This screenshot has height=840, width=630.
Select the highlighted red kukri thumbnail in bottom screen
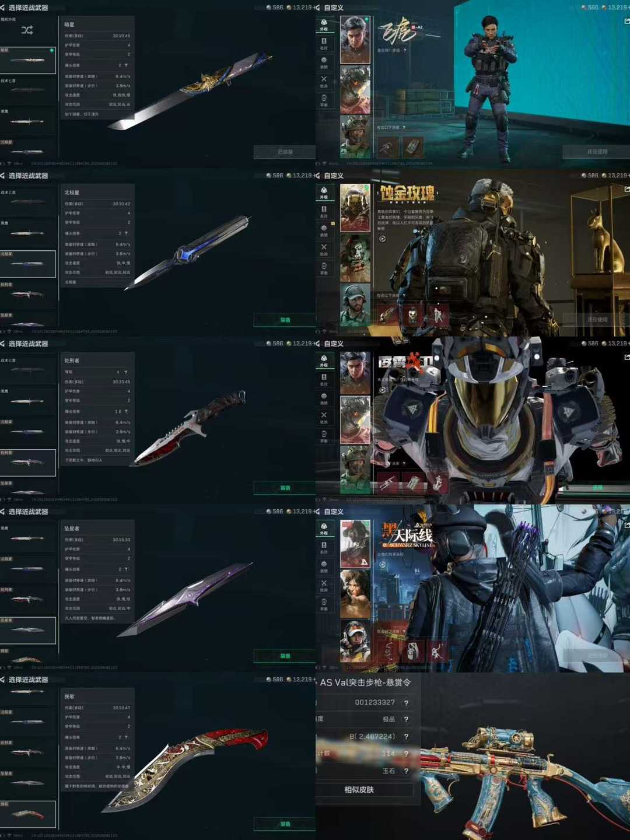[27, 814]
